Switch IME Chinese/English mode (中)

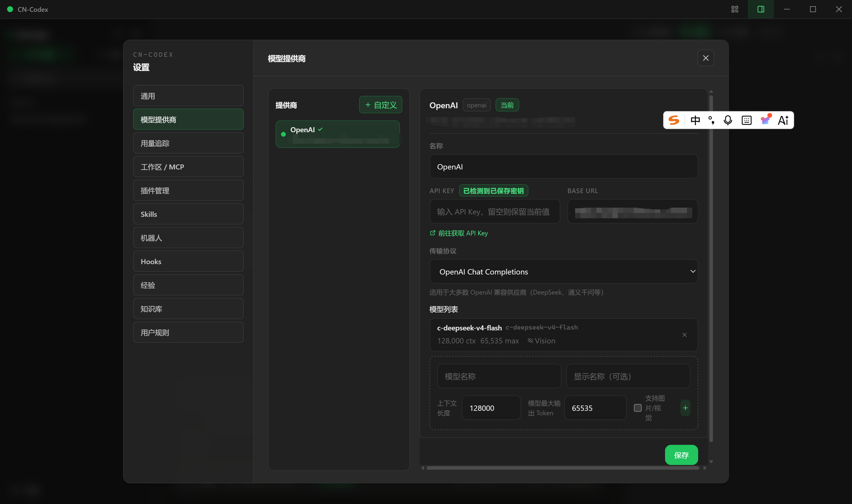coord(695,120)
